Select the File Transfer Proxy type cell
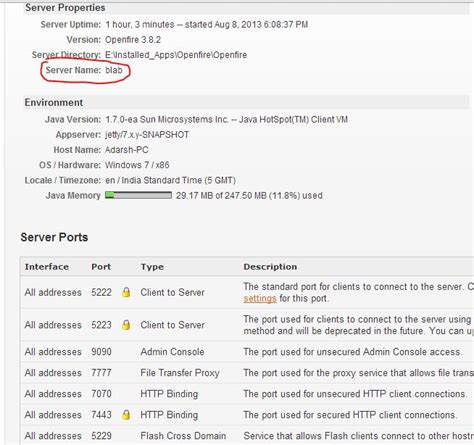474x445 pixels. pos(180,373)
